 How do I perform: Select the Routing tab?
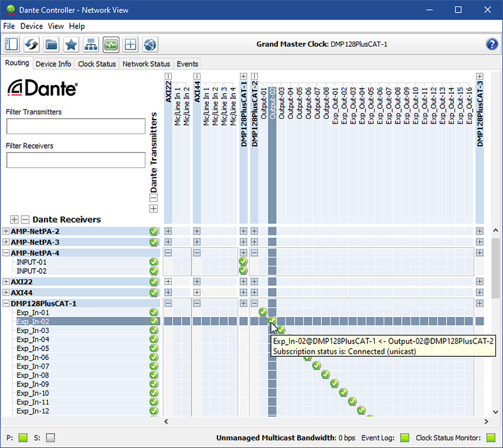tap(17, 63)
